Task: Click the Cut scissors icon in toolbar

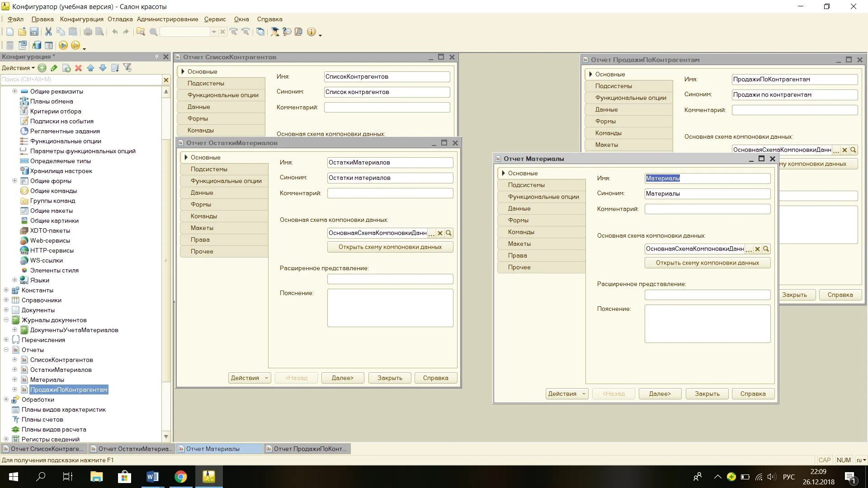Action: pos(48,32)
